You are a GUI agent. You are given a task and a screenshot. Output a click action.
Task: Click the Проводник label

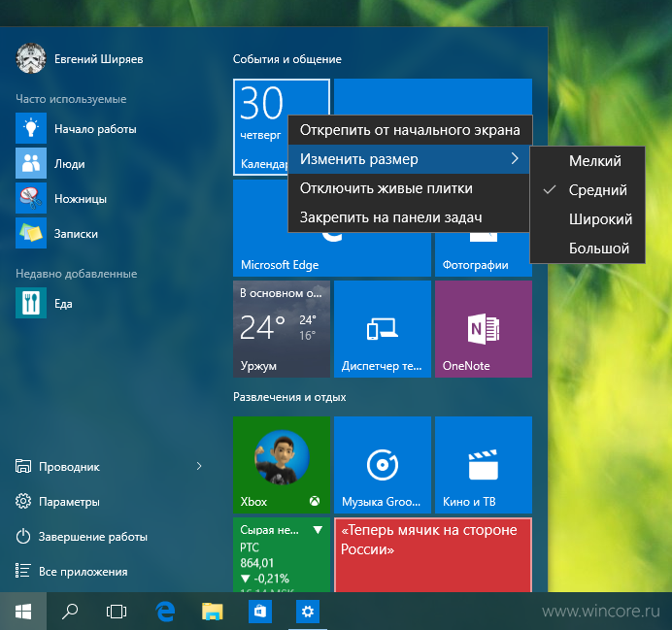[69, 466]
